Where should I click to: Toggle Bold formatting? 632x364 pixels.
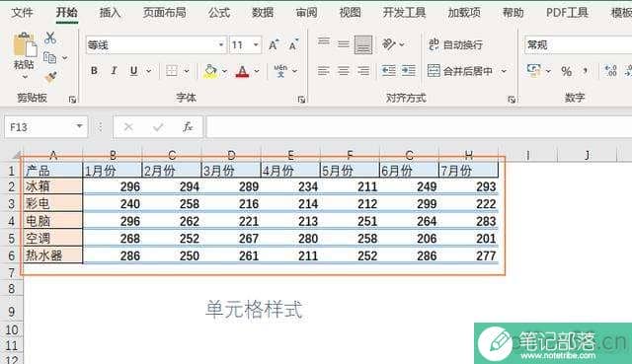click(x=94, y=71)
